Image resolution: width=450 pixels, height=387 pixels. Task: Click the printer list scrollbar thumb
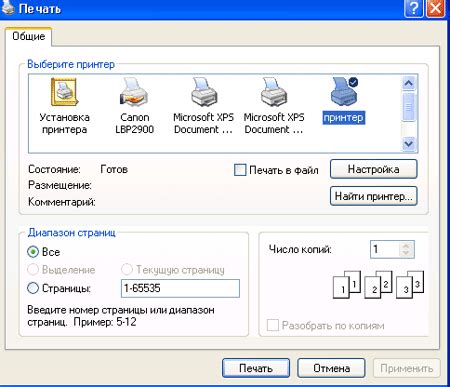click(409, 107)
